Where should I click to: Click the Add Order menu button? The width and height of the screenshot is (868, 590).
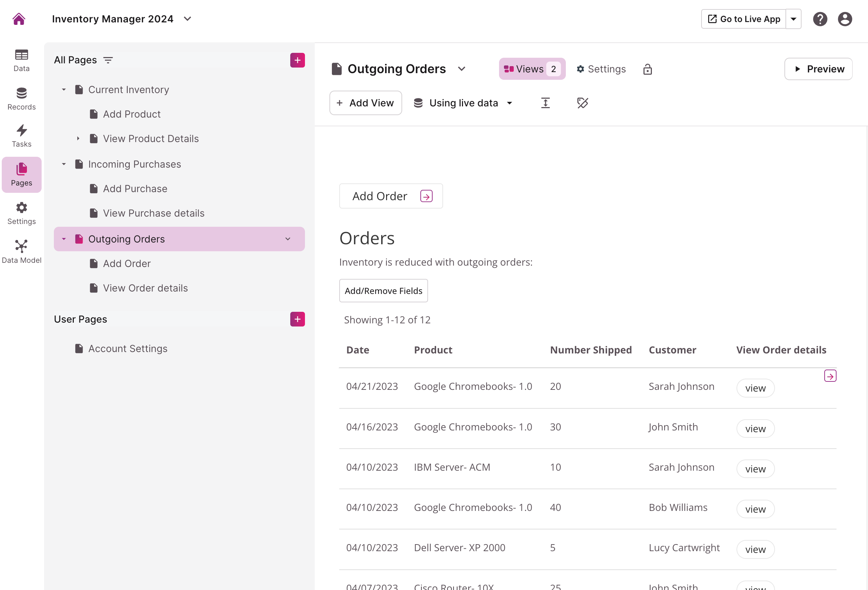(x=391, y=196)
